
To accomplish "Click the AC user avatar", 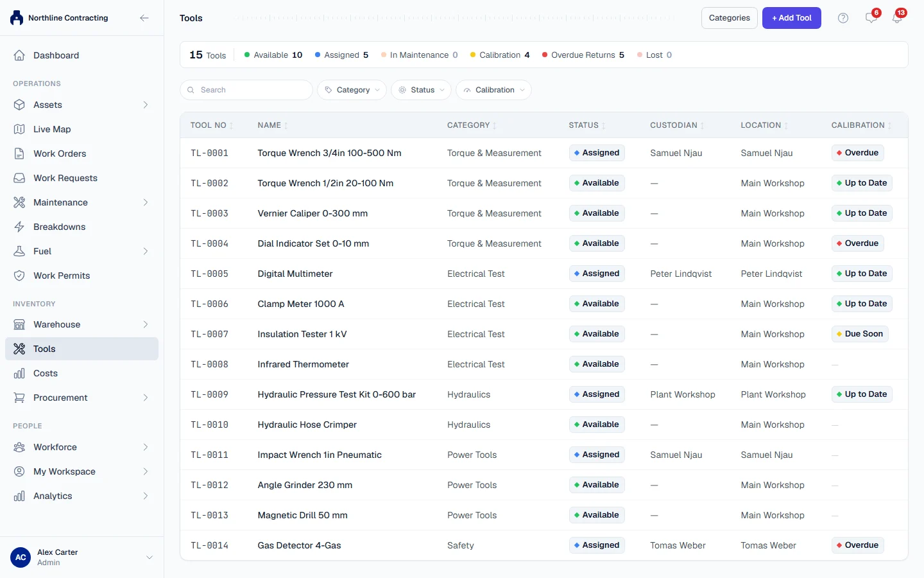I will (21, 557).
